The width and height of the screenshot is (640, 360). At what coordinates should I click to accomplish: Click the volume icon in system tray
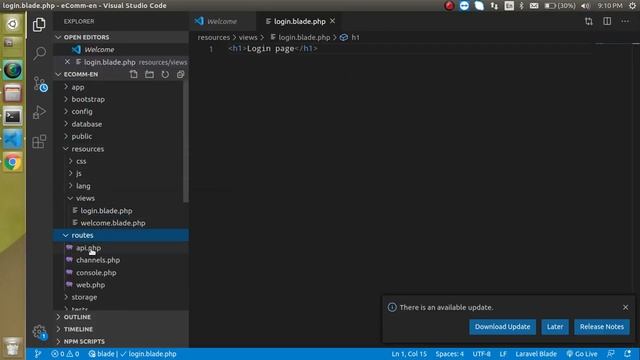tap(585, 6)
